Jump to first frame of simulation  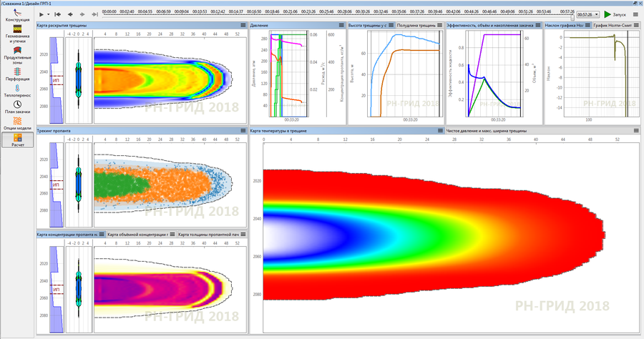(57, 14)
